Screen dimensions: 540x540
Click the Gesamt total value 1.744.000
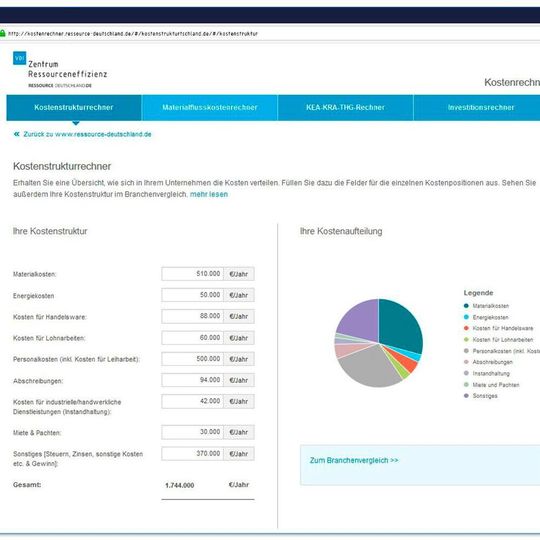[x=179, y=485]
